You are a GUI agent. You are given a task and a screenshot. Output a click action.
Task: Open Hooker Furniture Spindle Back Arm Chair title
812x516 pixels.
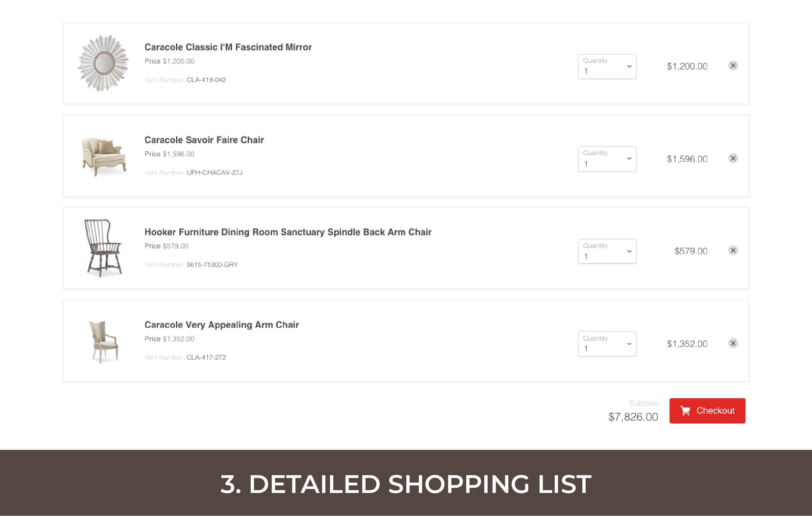(288, 232)
